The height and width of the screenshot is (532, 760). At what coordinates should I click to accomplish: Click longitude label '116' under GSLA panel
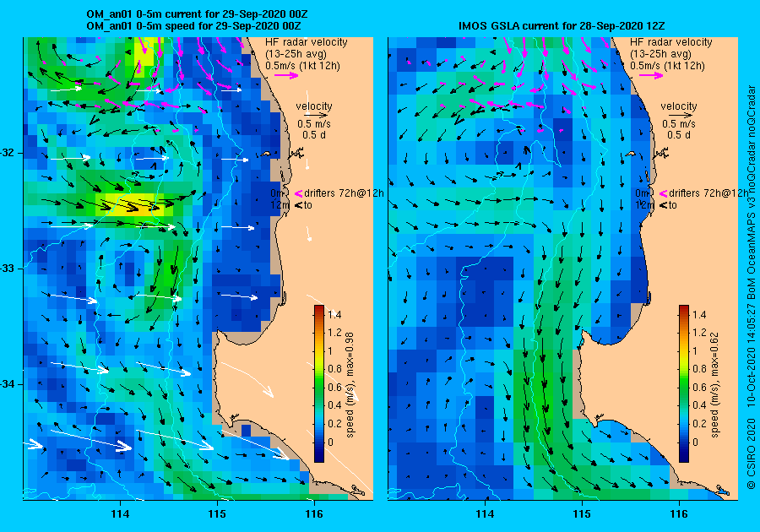point(679,514)
